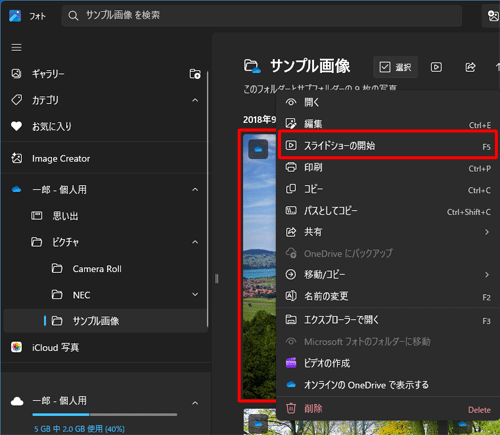
Task: Open the 共有 submenu arrow
Action: click(x=487, y=232)
